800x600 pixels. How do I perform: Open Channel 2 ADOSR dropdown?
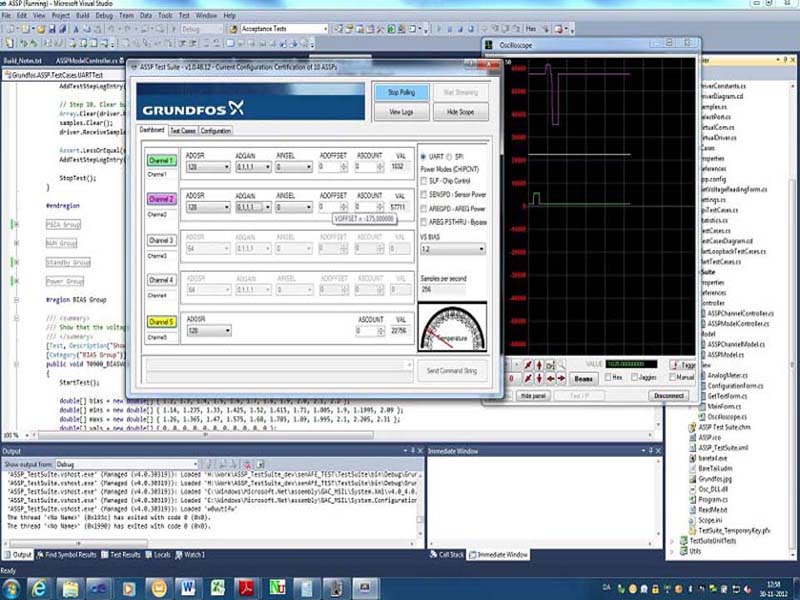pyautogui.click(x=208, y=207)
